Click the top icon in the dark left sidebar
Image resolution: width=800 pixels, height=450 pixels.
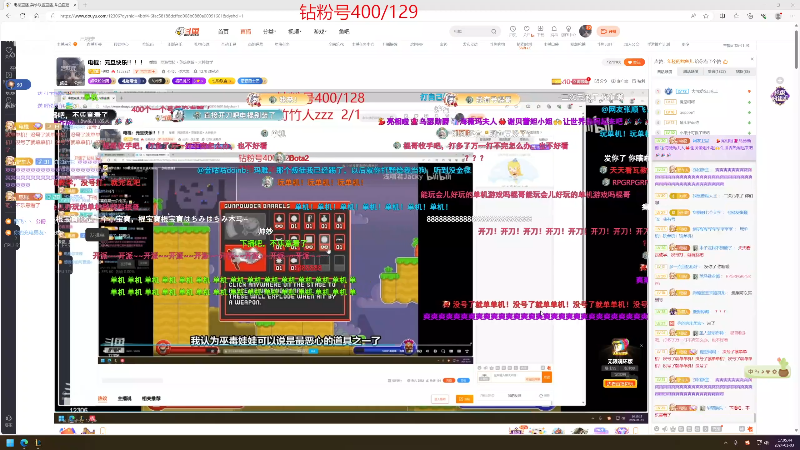(x=9, y=51)
